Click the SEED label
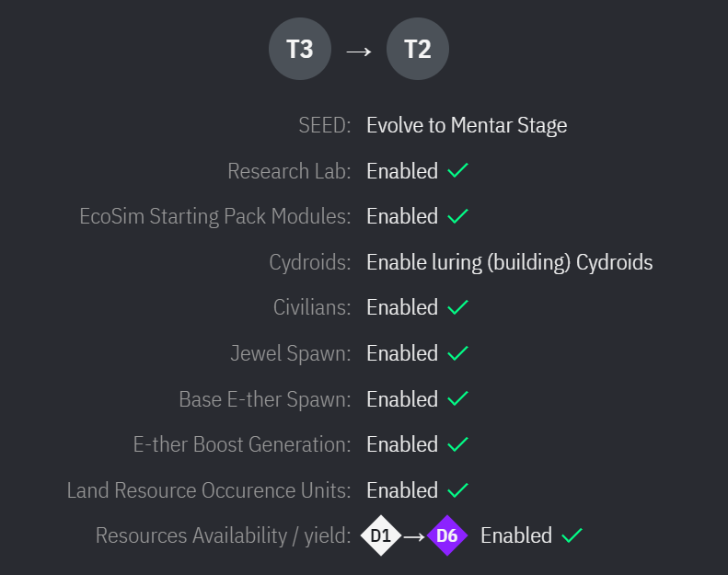 tap(324, 125)
